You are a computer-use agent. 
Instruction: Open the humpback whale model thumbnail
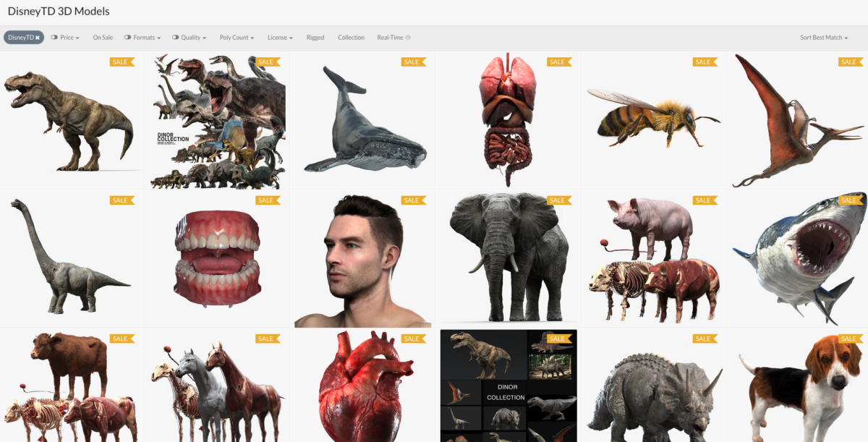(364, 119)
